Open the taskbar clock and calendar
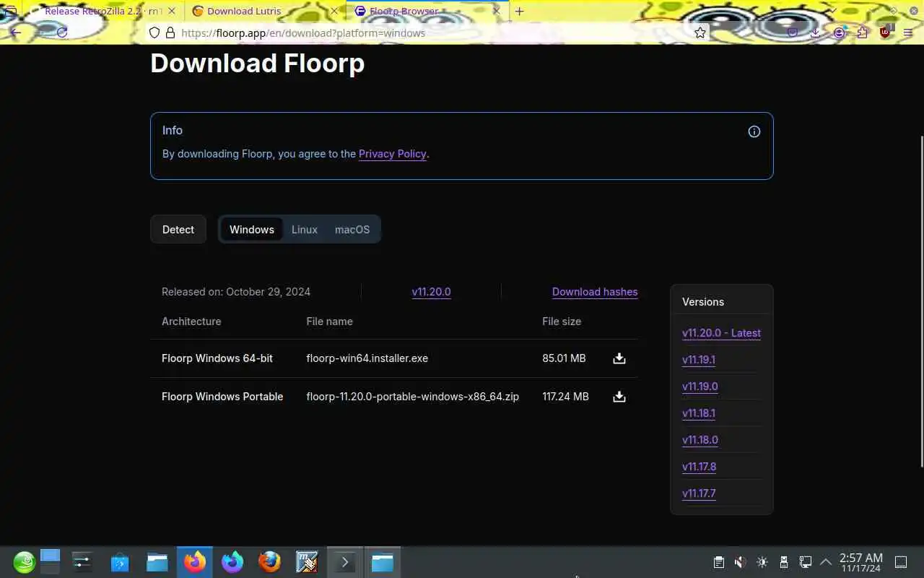This screenshot has width=924, height=578. 860,562
